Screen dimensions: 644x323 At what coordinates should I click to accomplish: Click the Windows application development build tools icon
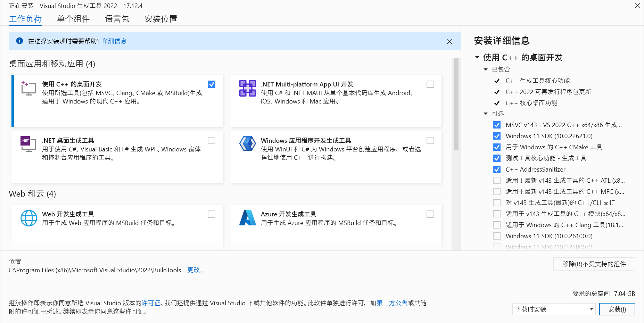(248, 143)
